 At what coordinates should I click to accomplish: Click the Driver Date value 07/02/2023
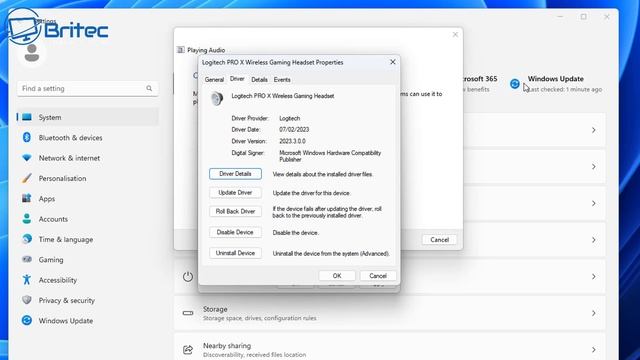pos(294,129)
